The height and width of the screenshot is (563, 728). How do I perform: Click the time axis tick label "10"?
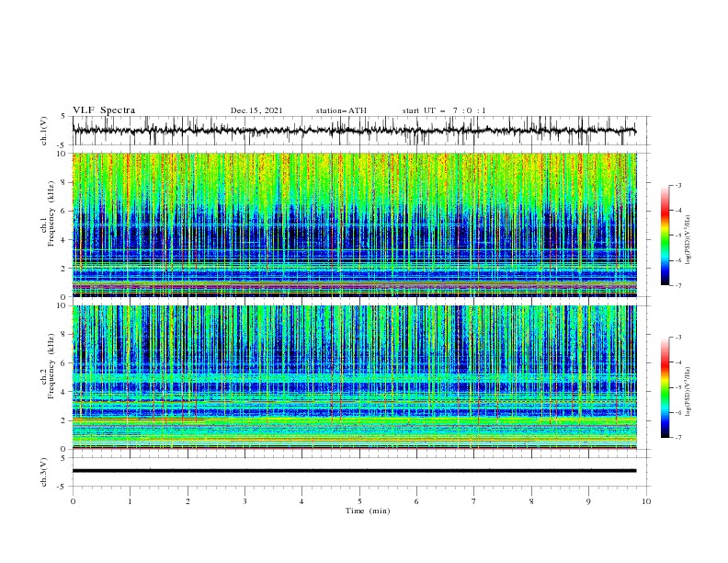[646, 501]
